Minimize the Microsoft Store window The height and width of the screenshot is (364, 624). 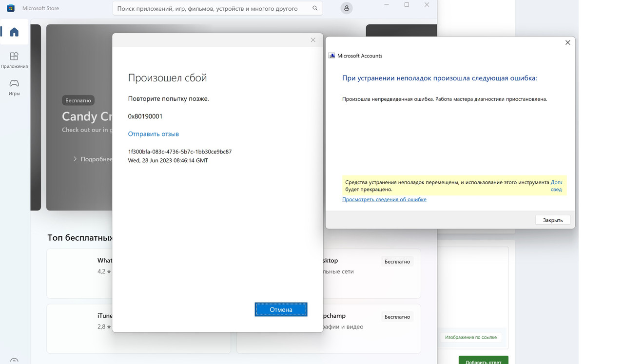[387, 5]
